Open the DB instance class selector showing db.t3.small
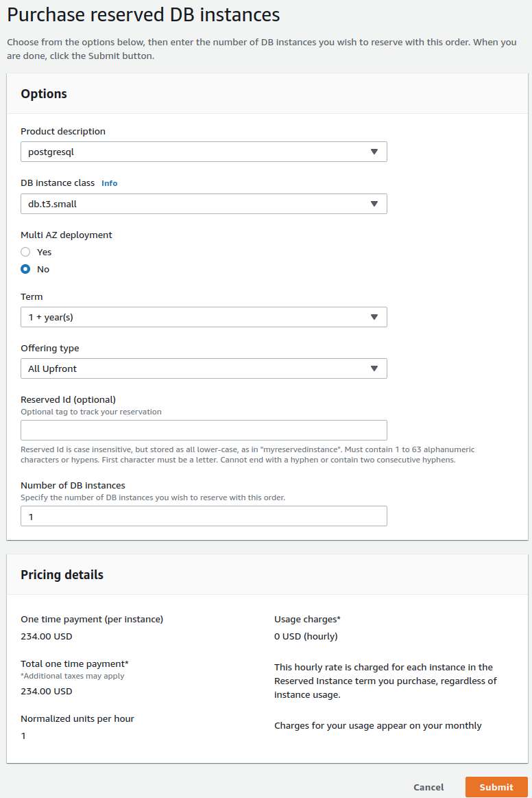 pyautogui.click(x=204, y=204)
